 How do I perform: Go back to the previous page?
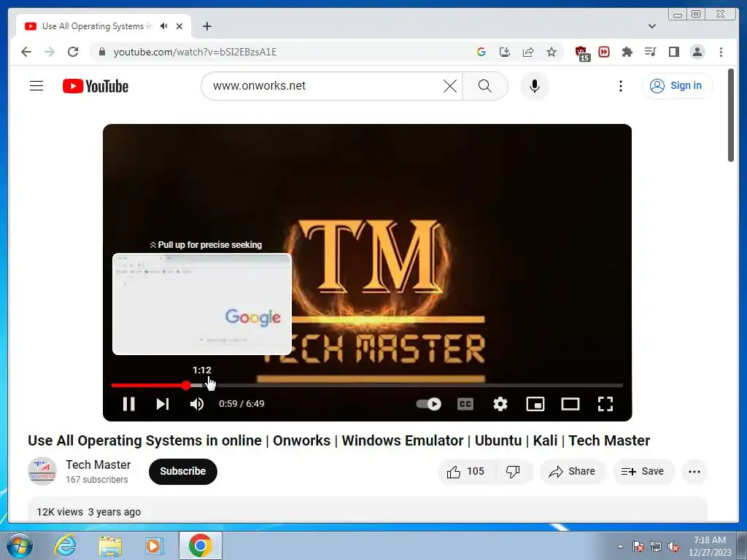pyautogui.click(x=26, y=52)
